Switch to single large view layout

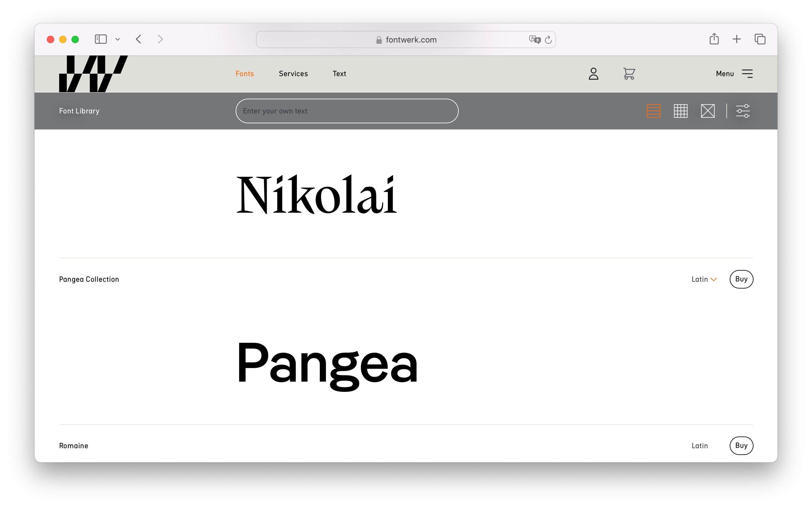coord(708,111)
